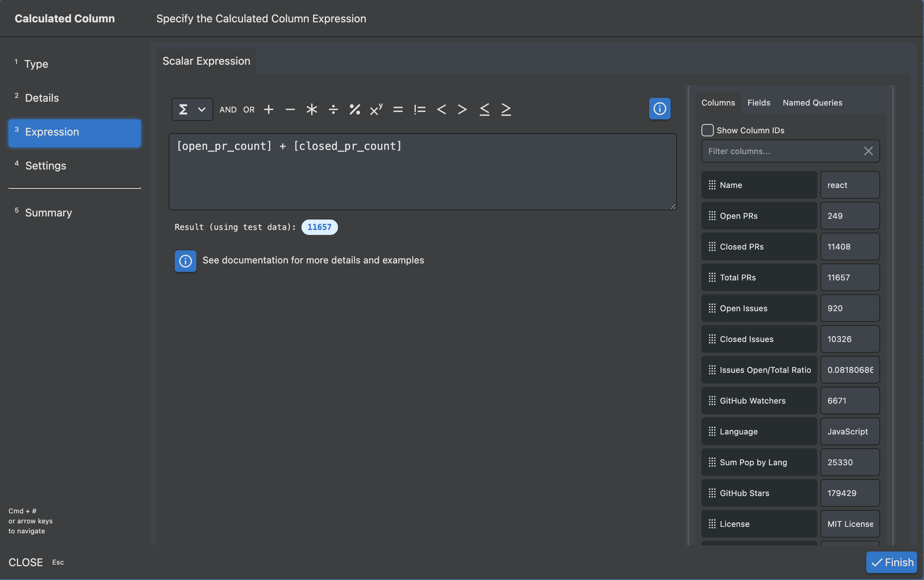
Task: Enable the Show Column IDs checkbox
Action: point(707,130)
